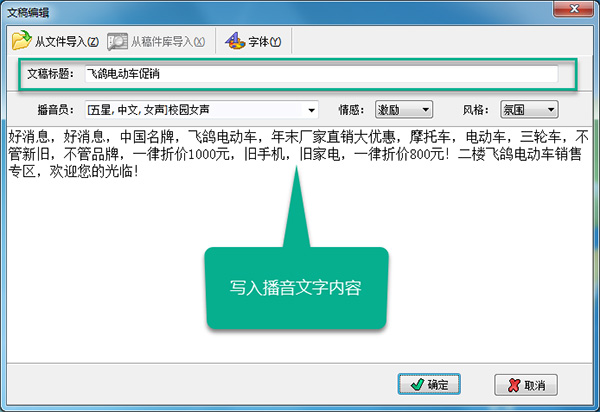Click the folder icon for import from file
Screen dimensions: 600x412
pyautogui.click(x=21, y=41)
